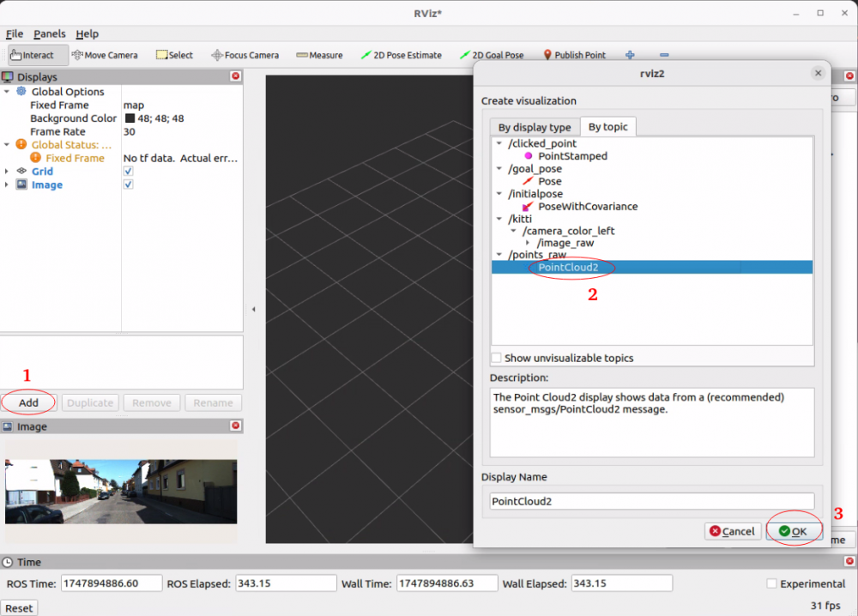Image resolution: width=858 pixels, height=616 pixels.
Task: Check the Experimental checkbox
Action: click(770, 583)
